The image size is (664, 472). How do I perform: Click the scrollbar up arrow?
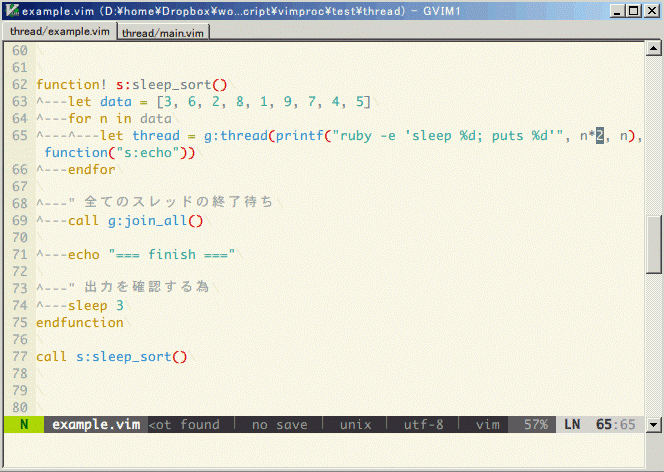point(653,49)
